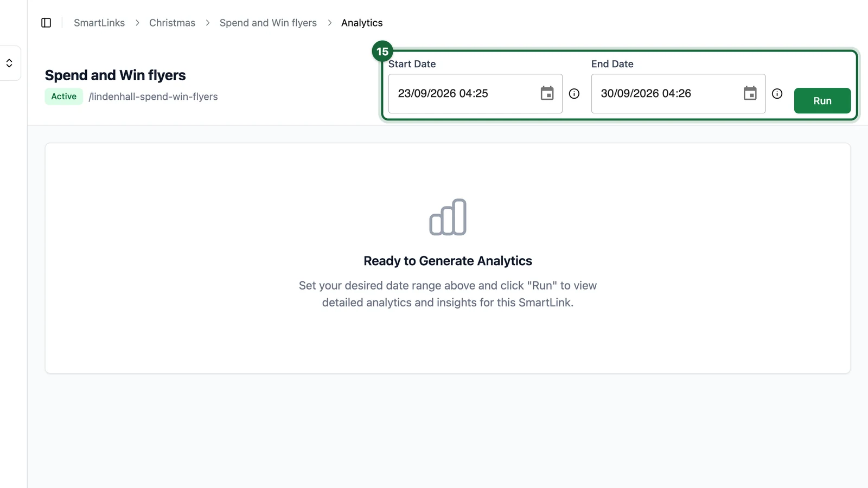
Task: Click the Start Date label
Action: [x=412, y=64]
